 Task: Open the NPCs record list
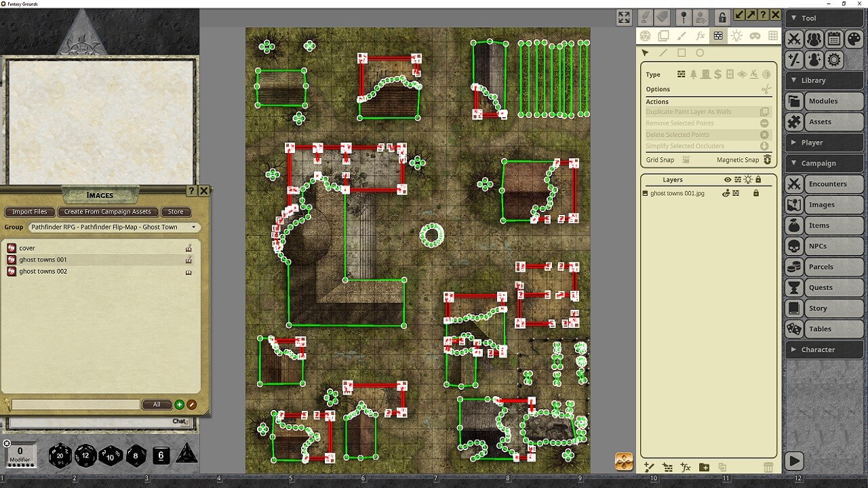coord(829,246)
